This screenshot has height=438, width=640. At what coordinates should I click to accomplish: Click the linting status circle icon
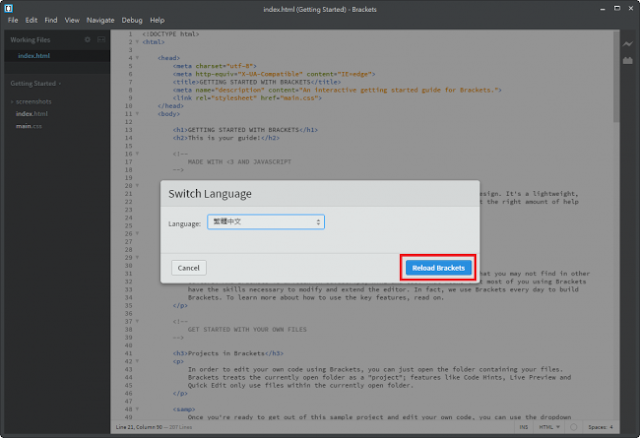pyautogui.click(x=573, y=427)
